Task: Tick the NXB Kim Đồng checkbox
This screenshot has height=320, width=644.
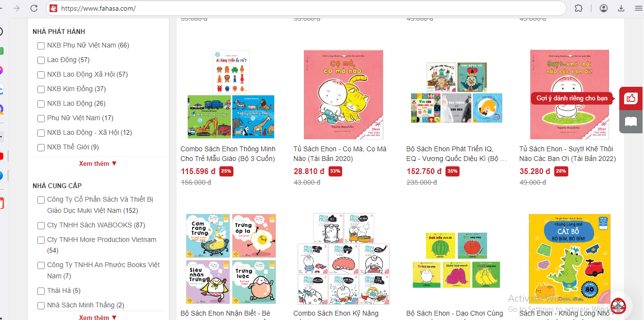Action: click(x=41, y=89)
